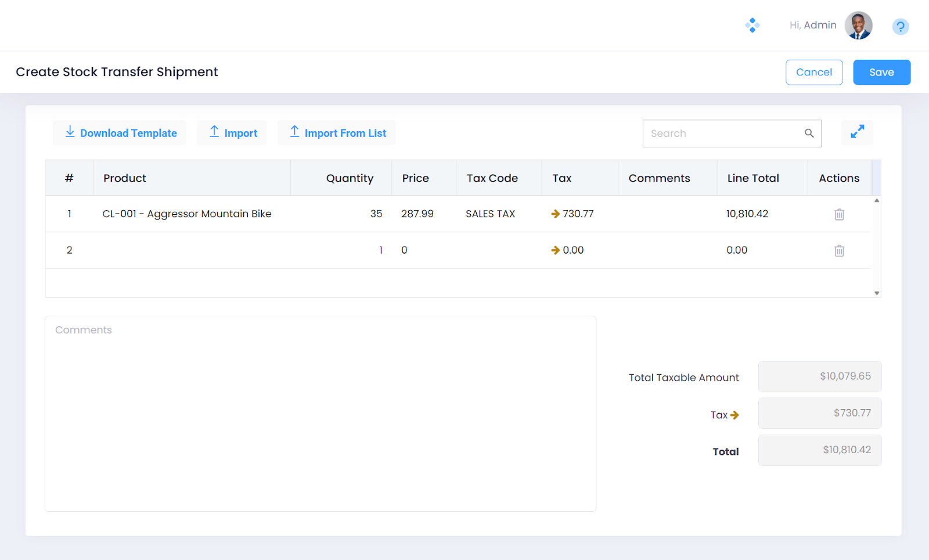
Task: Delete the Aggressor Mountain Bike line item
Action: (x=839, y=214)
